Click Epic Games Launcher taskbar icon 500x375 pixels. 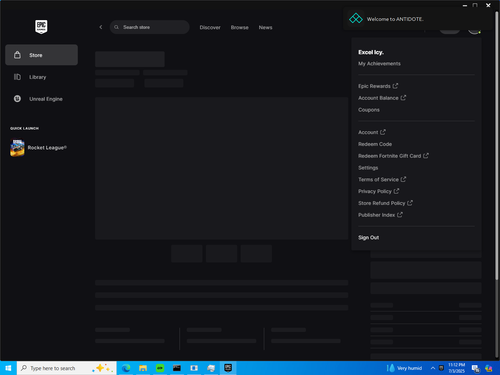point(228,368)
